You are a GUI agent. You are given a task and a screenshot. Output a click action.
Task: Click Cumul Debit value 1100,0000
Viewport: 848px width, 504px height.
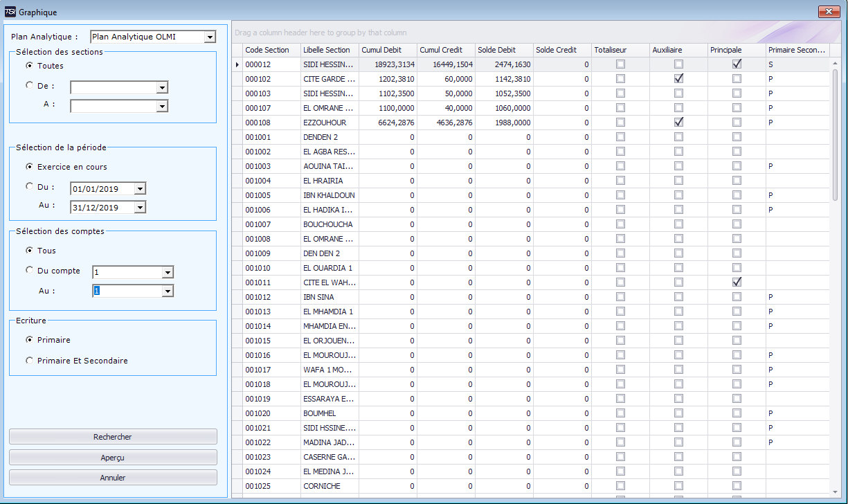coord(388,108)
